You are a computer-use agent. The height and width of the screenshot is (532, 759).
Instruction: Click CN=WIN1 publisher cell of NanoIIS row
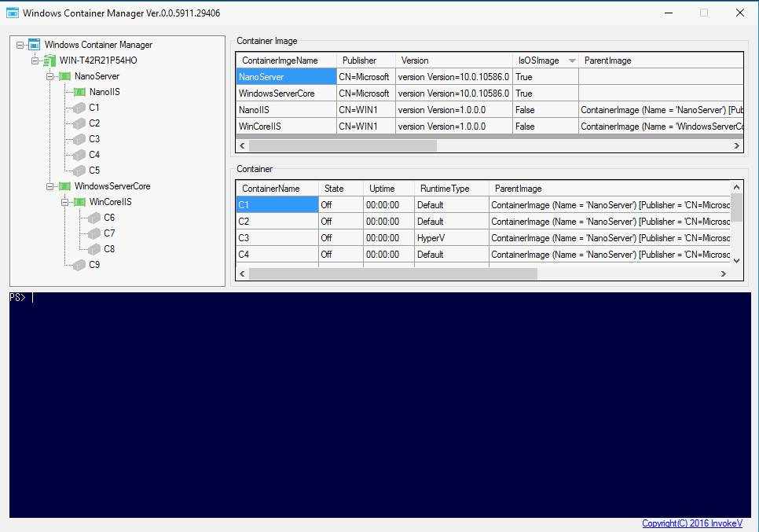[366, 110]
